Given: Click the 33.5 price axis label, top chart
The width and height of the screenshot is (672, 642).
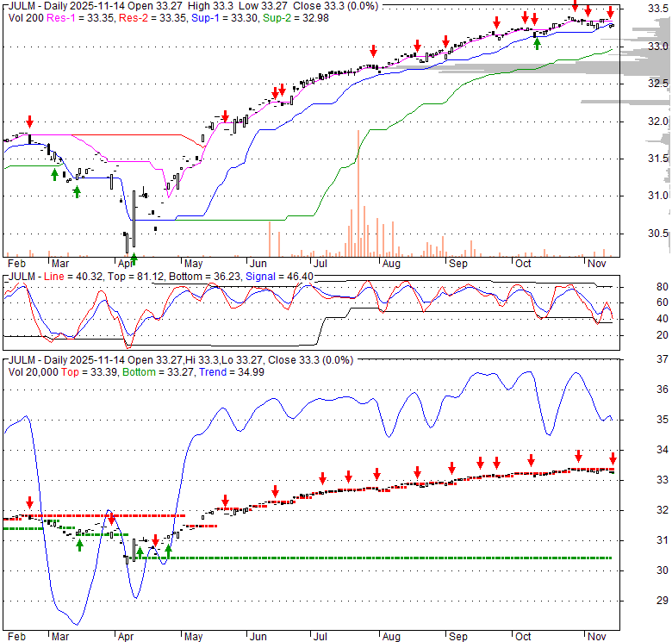Looking at the screenshot, I should [x=658, y=8].
